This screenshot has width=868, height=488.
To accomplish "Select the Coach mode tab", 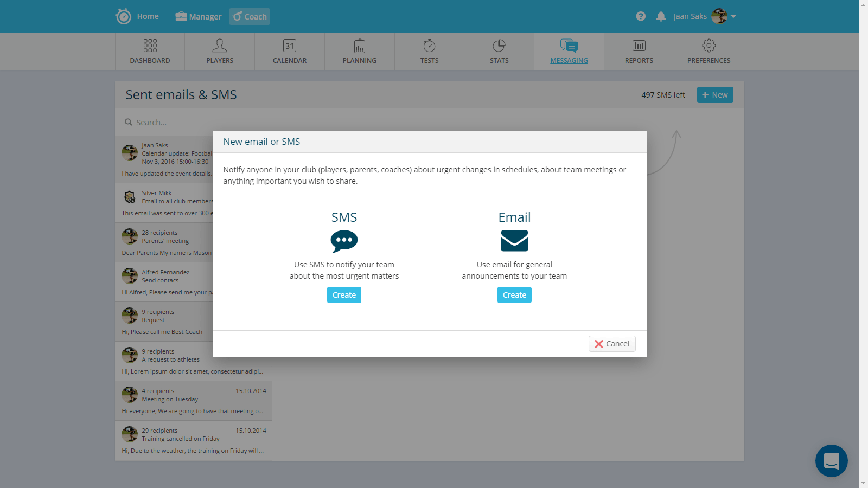I will click(250, 17).
